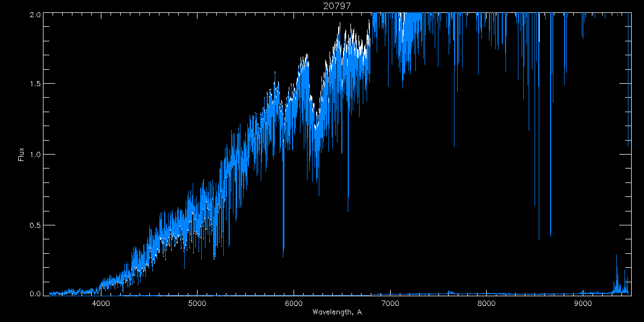Click the Flux axis label

click(x=21, y=154)
